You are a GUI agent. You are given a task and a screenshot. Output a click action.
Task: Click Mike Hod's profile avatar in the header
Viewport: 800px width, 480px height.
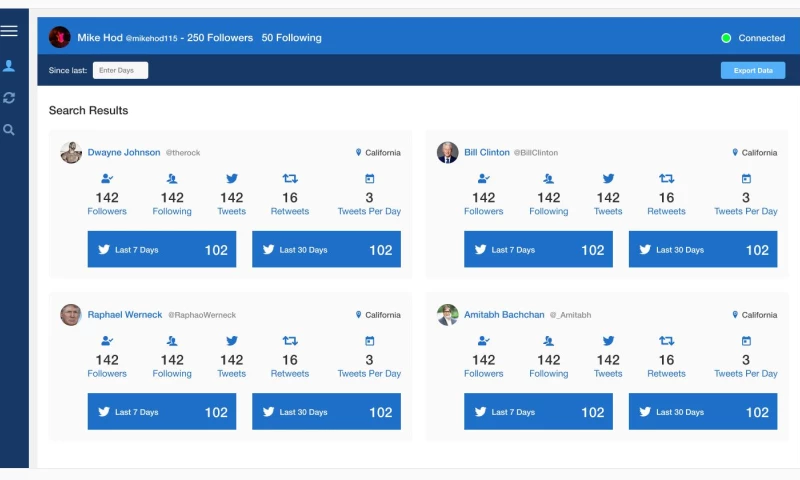pyautogui.click(x=60, y=38)
